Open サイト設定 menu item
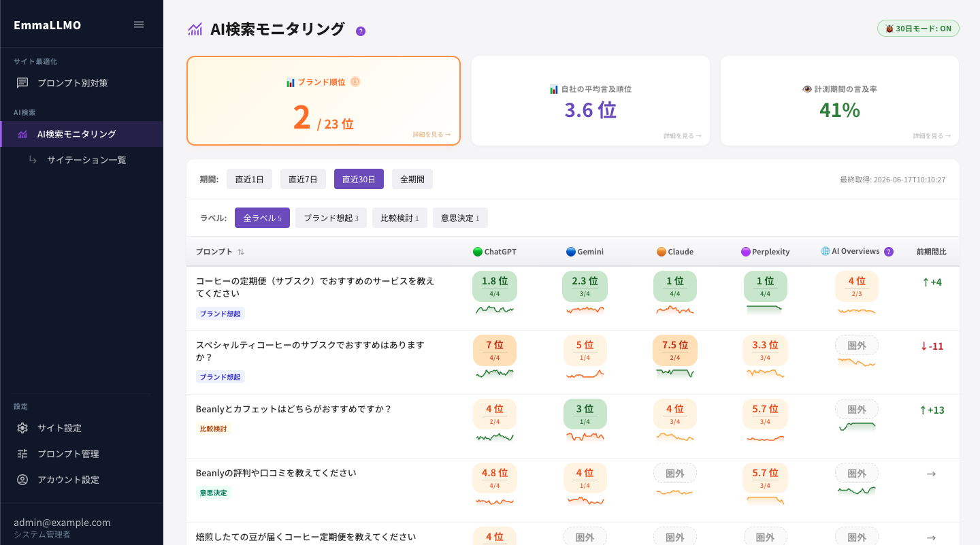The image size is (980, 545). tap(82, 428)
